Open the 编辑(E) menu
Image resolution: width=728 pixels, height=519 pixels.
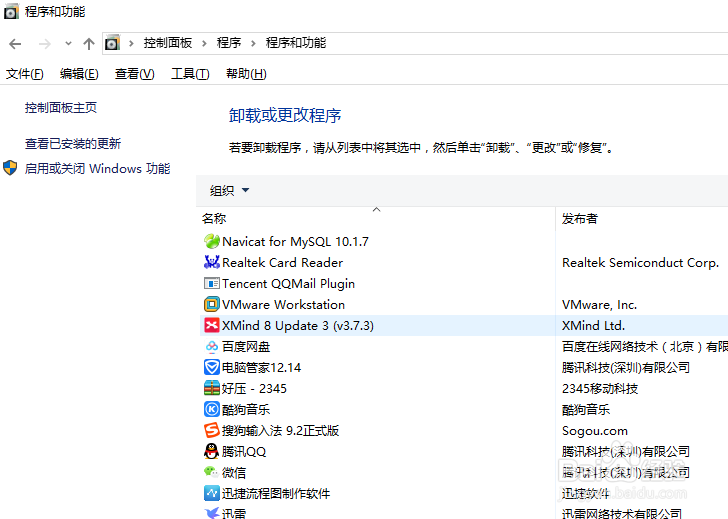pyautogui.click(x=79, y=74)
